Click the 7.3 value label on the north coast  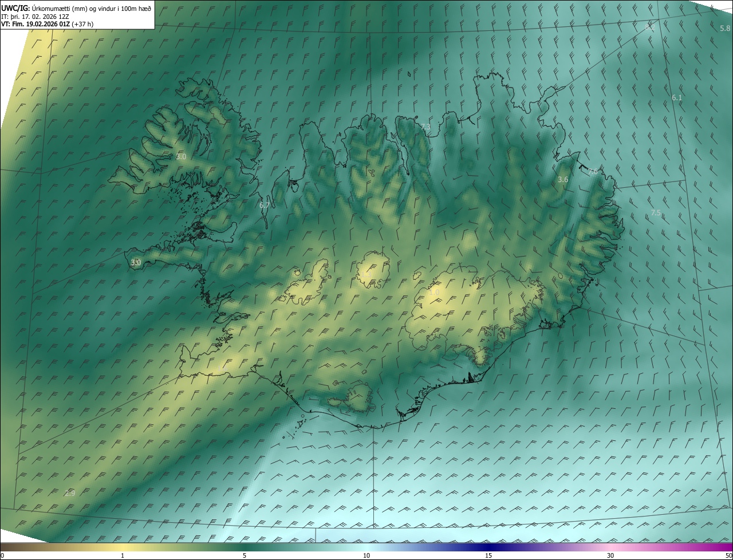[x=425, y=127]
